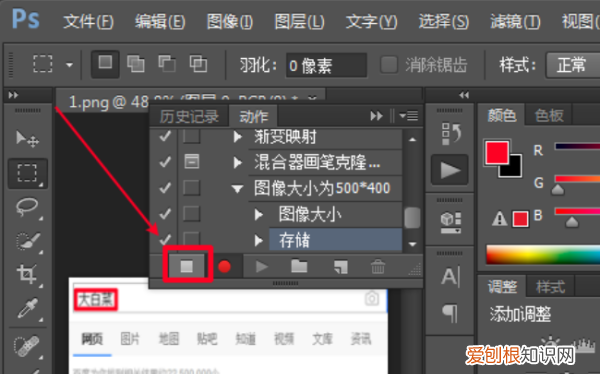Collapse the 图像大小为500*400 action

coord(237,189)
